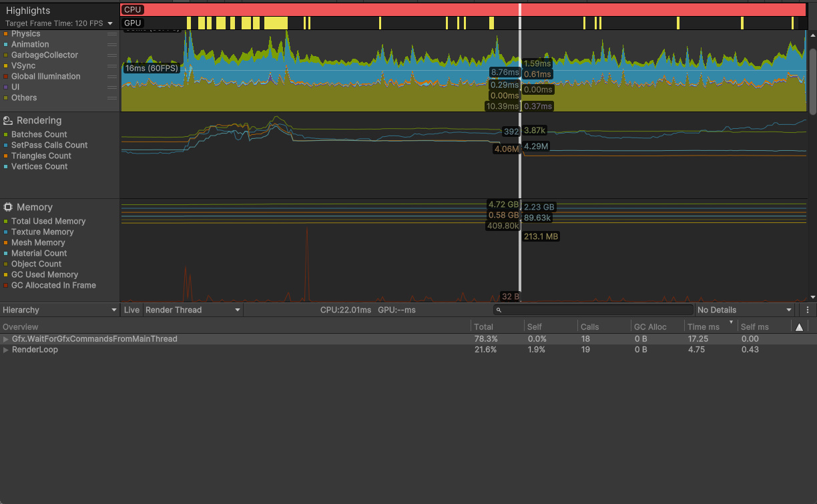Screen dimensions: 817x504
Task: Sort by the Calls column header
Action: coord(603,327)
